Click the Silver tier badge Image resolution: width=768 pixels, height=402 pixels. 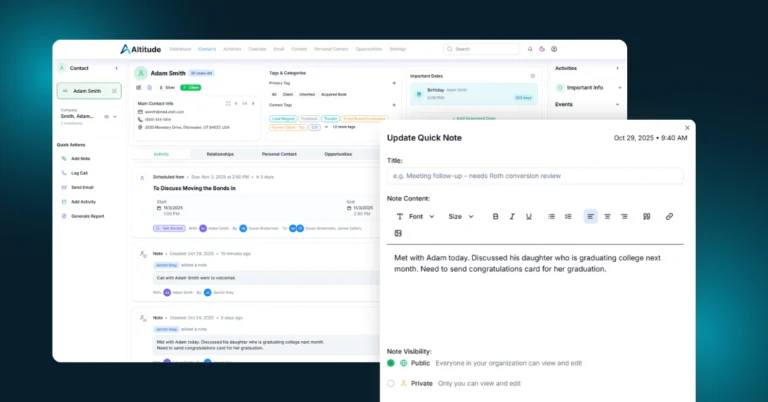click(x=167, y=88)
